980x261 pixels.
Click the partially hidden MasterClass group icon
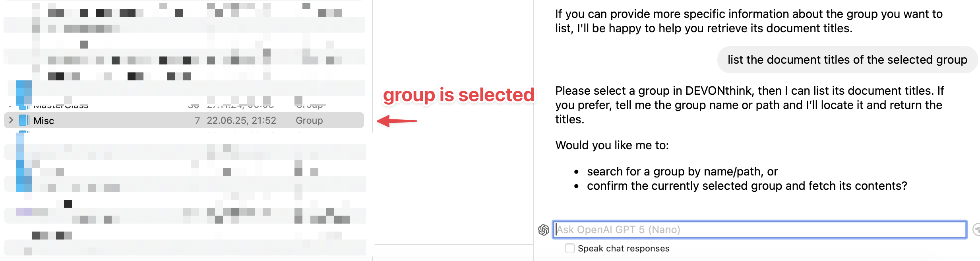24,107
